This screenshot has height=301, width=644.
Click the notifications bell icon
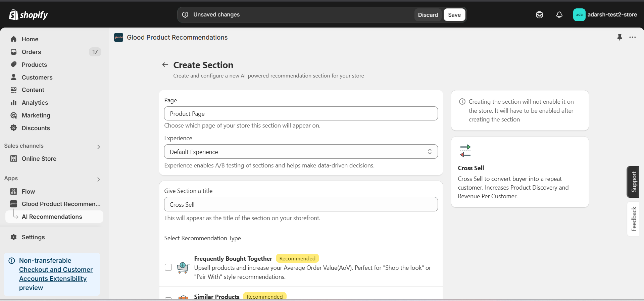click(x=559, y=15)
